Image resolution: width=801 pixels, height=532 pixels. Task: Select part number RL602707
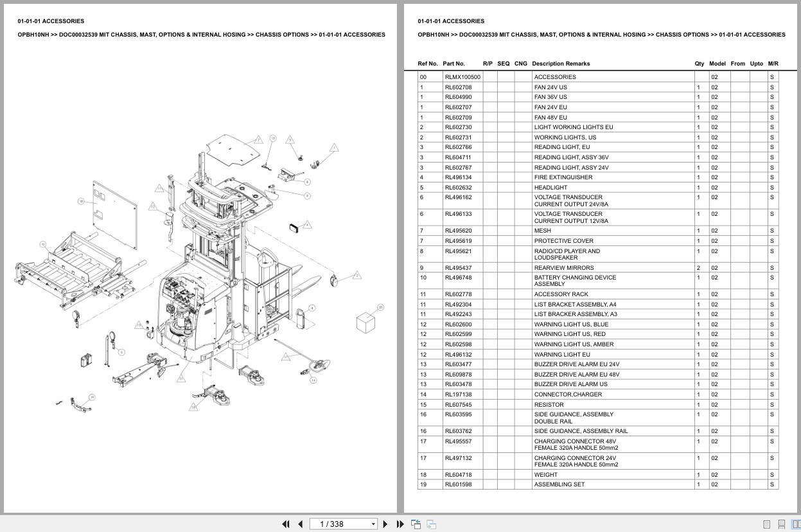click(458, 107)
